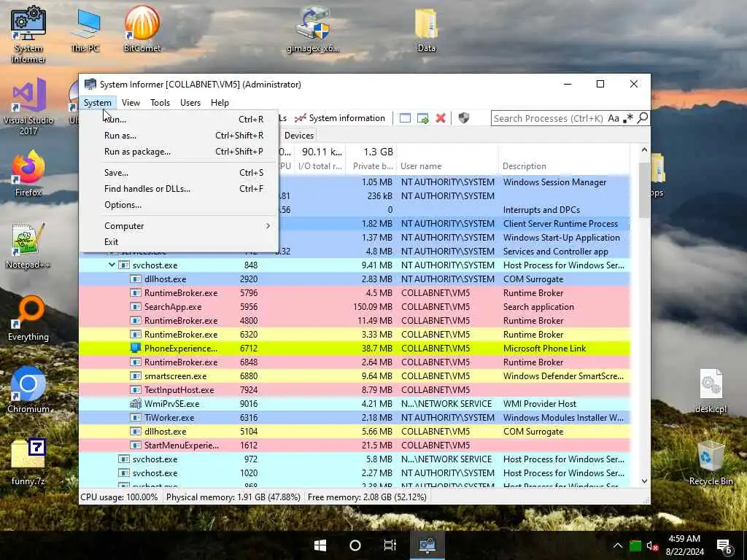
Task: Select dllhost.exe process with PID 2920
Action: coord(355,279)
